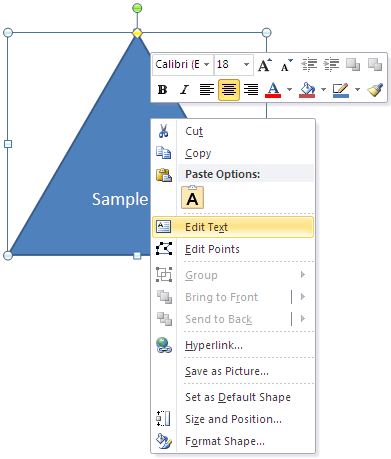Click the Send to Back icon

164,319
